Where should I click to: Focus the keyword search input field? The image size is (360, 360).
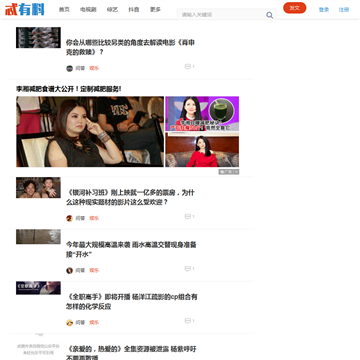223,15
